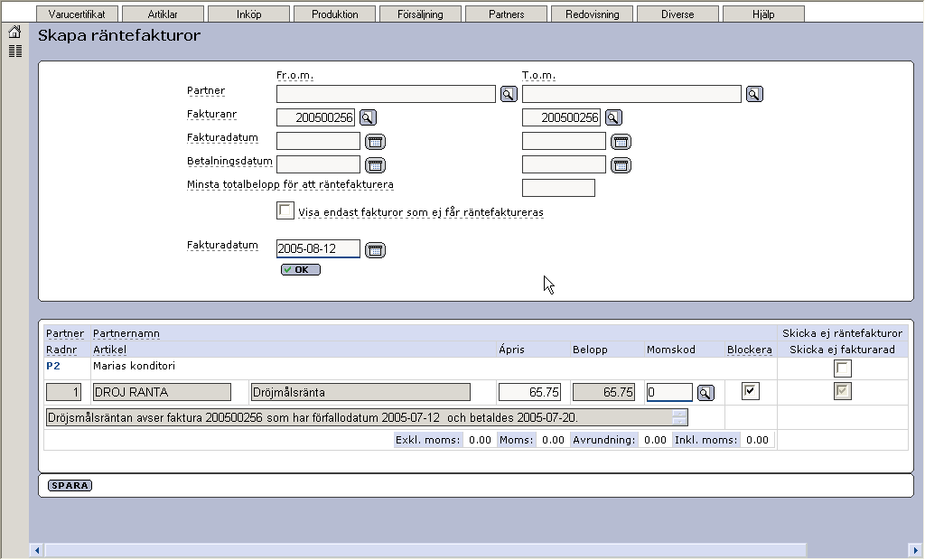Open Fakturanr T.o.m. search lookup
Viewport: 925px width, 560px height.
pos(613,118)
